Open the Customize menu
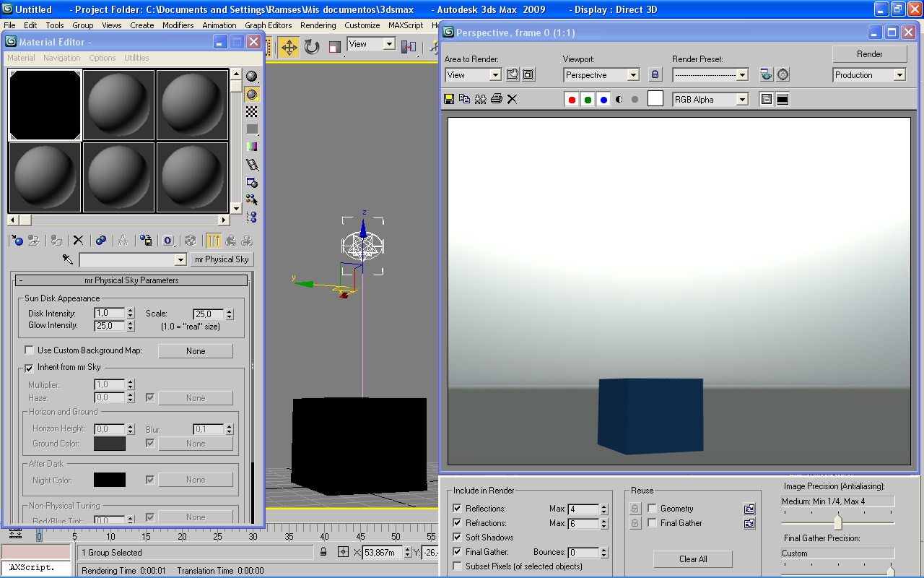The height and width of the screenshot is (578, 924). [x=362, y=25]
